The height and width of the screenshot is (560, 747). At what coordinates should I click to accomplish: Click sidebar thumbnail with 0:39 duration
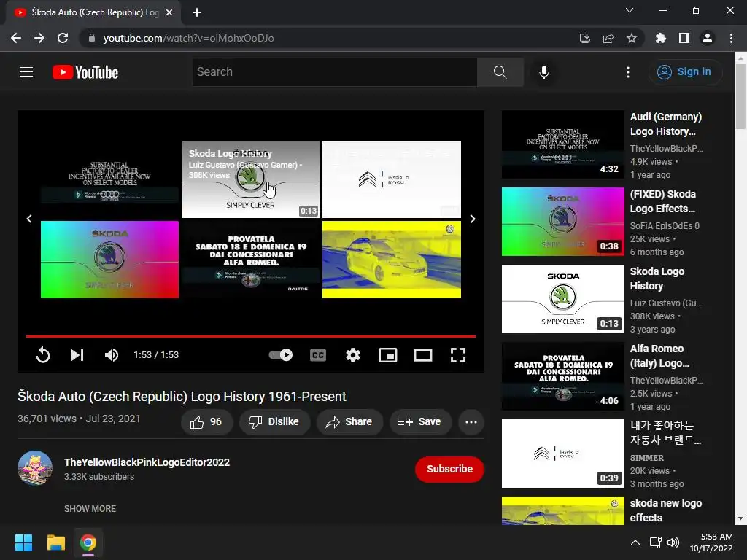click(x=562, y=454)
